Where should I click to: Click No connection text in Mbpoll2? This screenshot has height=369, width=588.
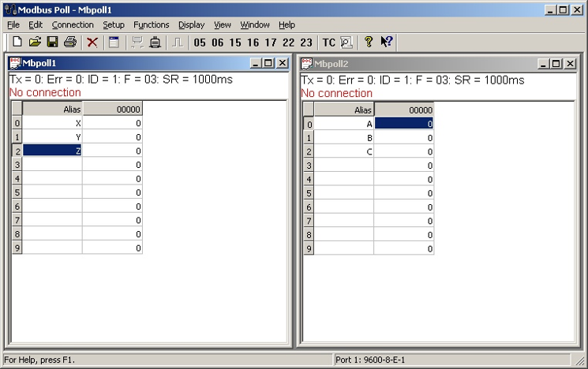click(336, 93)
